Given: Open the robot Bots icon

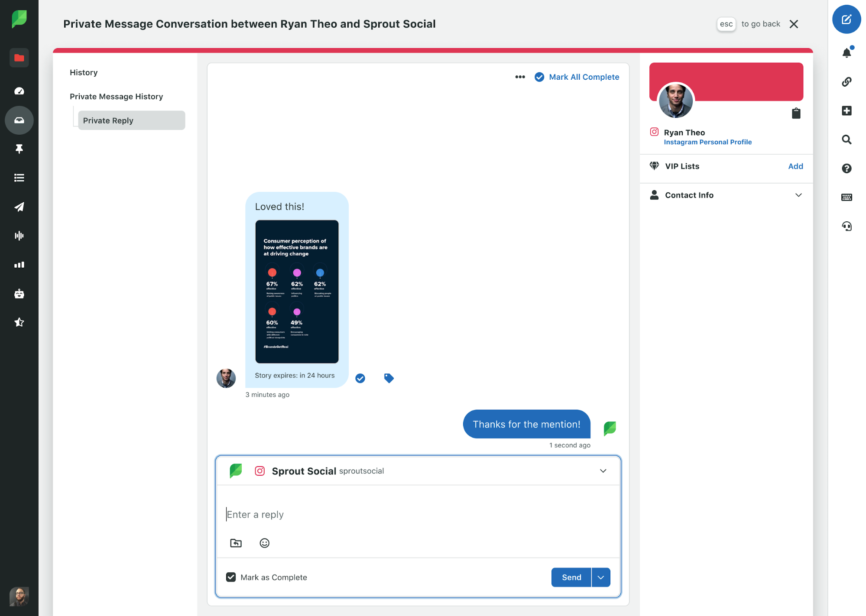Looking at the screenshot, I should tap(19, 294).
